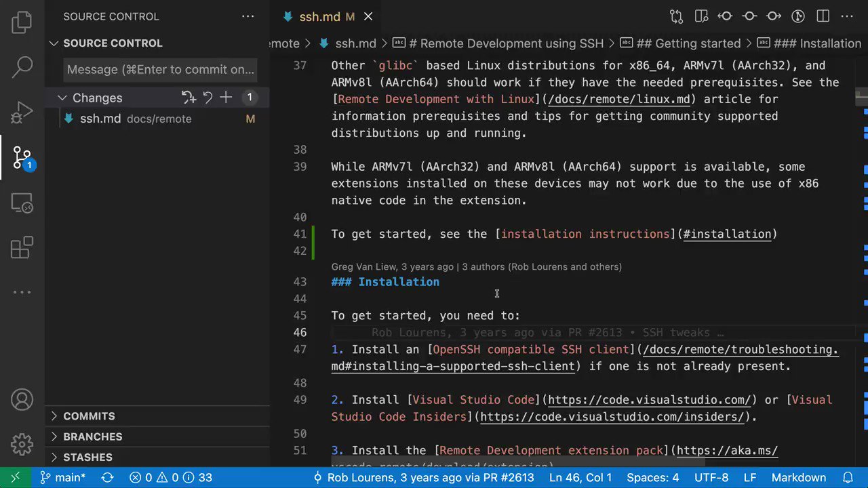Expand the STASHES section
The width and height of the screenshot is (868, 488).
tap(87, 457)
